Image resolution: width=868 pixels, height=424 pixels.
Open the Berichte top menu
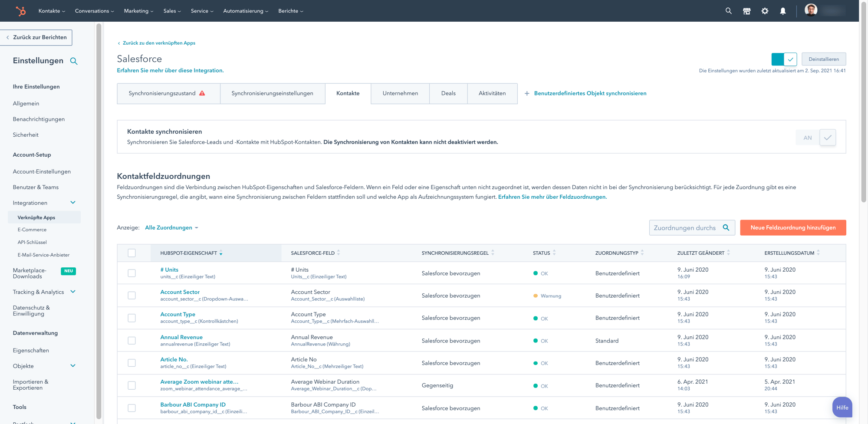click(290, 11)
